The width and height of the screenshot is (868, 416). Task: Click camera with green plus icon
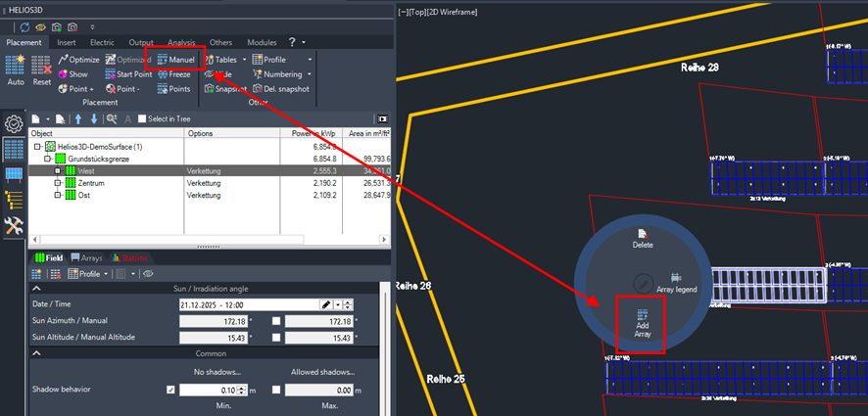coord(57,26)
